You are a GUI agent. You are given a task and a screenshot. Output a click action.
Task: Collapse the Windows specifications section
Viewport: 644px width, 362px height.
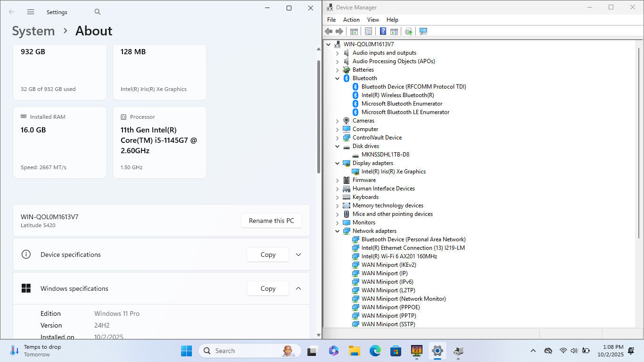298,288
